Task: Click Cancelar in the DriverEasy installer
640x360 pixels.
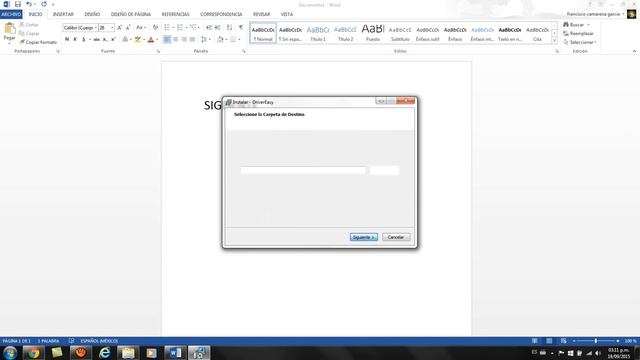Action: coord(396,237)
